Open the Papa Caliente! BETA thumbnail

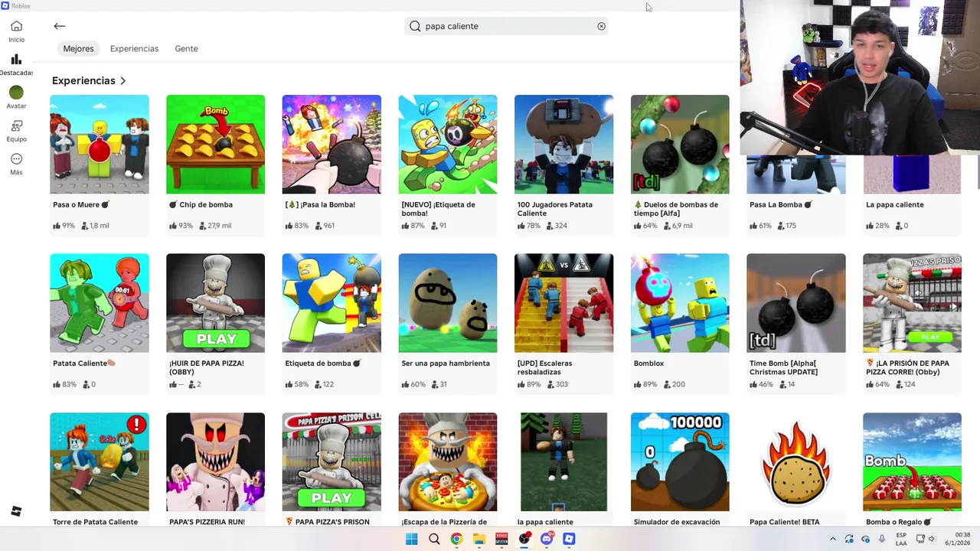796,462
